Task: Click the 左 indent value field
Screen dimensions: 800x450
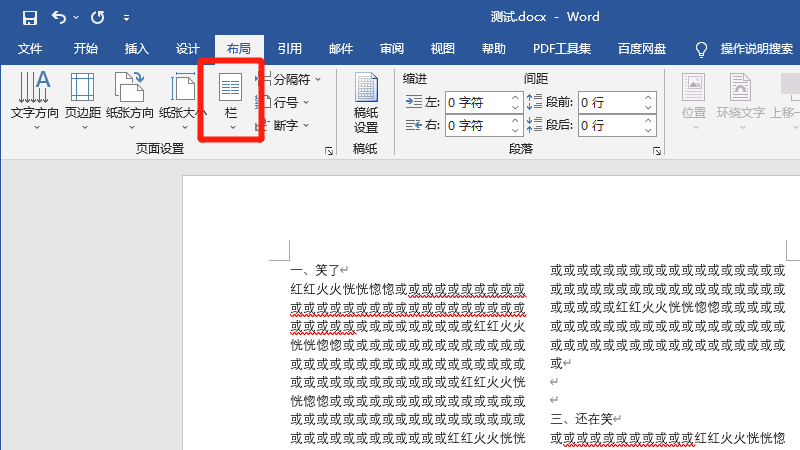Action: [x=477, y=102]
